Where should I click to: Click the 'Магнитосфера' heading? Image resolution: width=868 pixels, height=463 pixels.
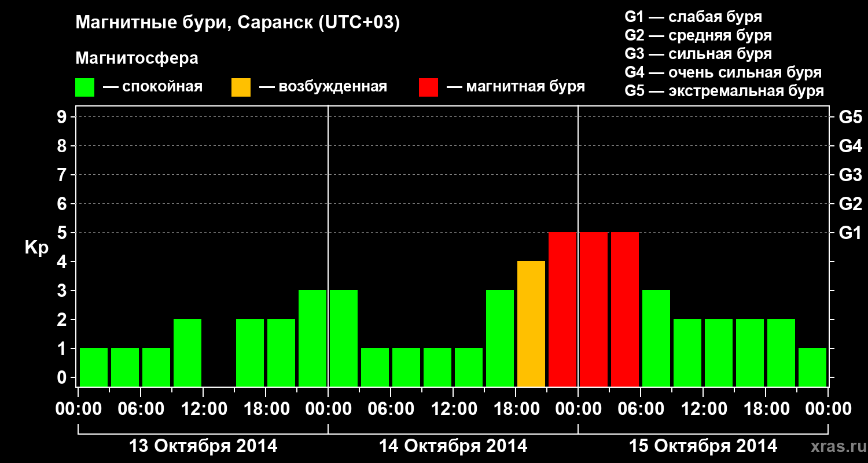tap(137, 58)
